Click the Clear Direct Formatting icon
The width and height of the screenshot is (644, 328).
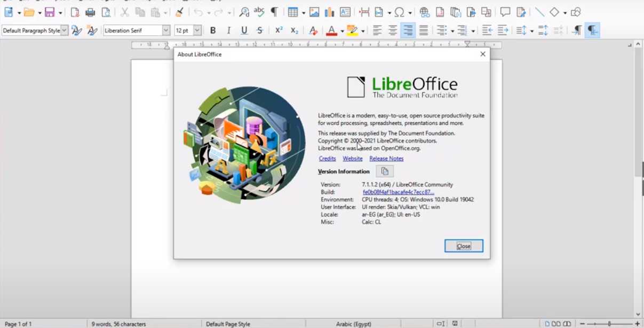[x=313, y=30]
